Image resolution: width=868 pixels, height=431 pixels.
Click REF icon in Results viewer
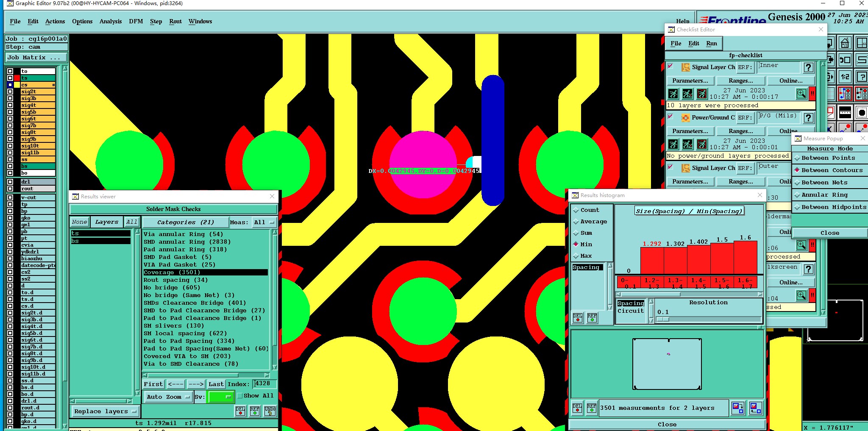[x=255, y=411]
